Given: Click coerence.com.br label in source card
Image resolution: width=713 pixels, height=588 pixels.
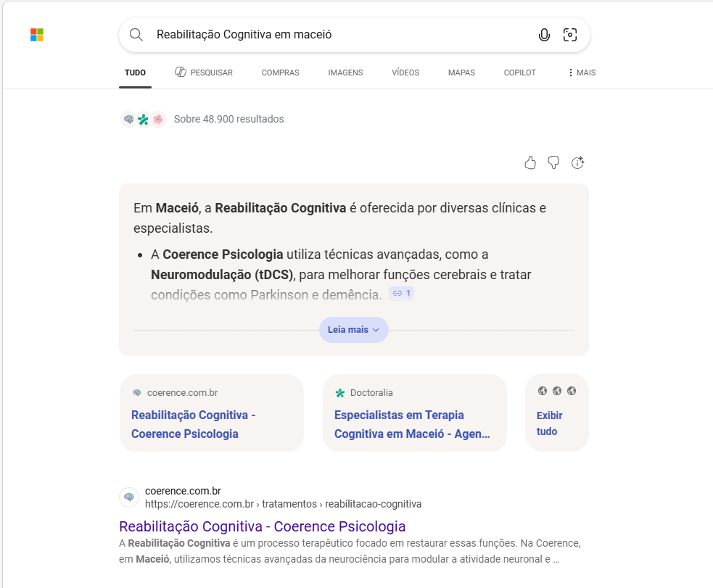Looking at the screenshot, I should (x=182, y=393).
